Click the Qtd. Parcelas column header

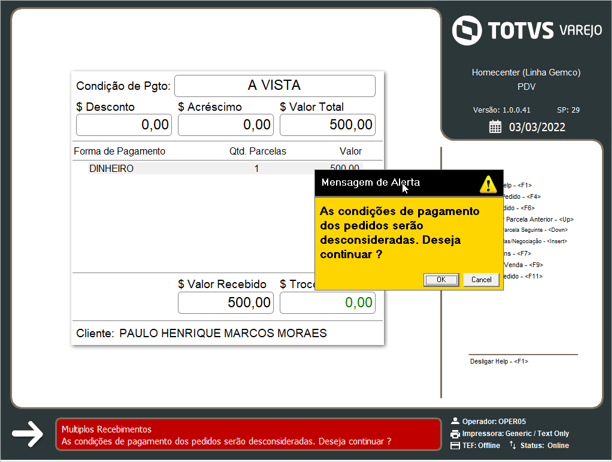click(x=258, y=151)
